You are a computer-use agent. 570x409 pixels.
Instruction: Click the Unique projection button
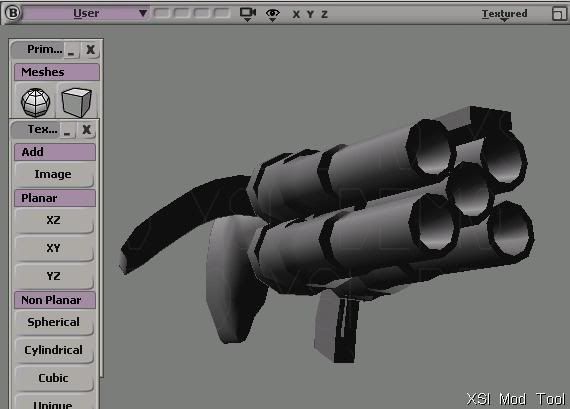(x=53, y=402)
